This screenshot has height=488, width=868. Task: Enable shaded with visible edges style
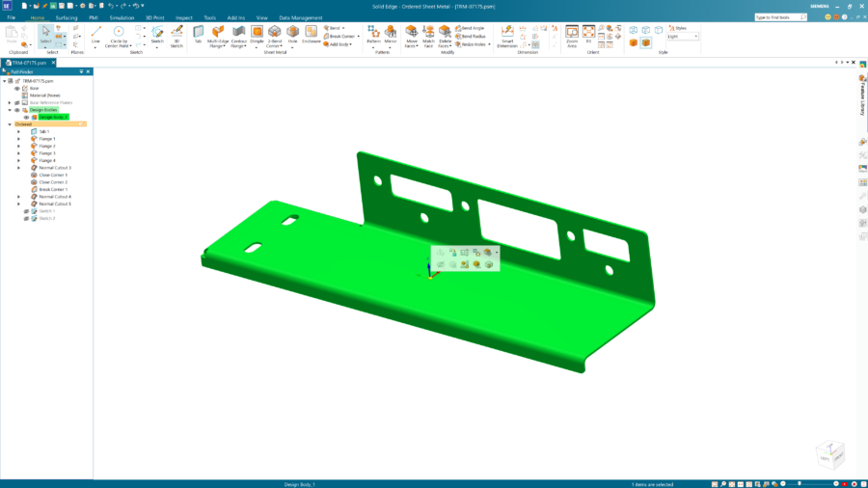pyautogui.click(x=646, y=42)
